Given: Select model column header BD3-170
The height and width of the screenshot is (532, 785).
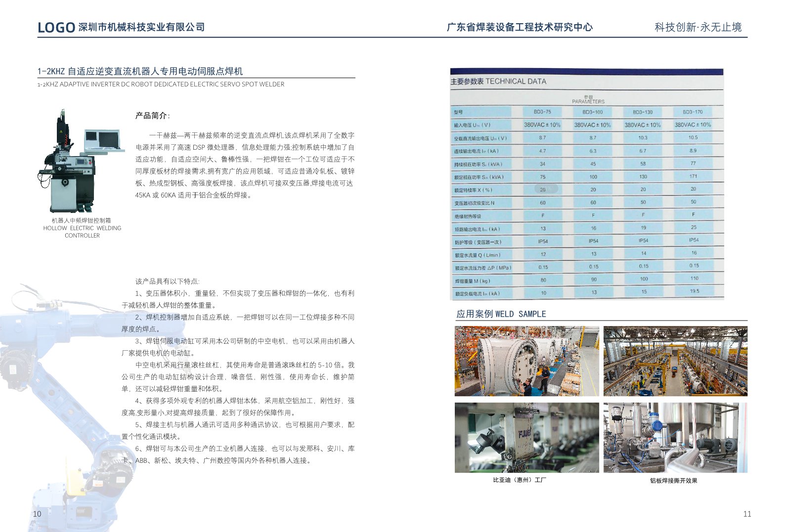Looking at the screenshot, I should (x=693, y=112).
